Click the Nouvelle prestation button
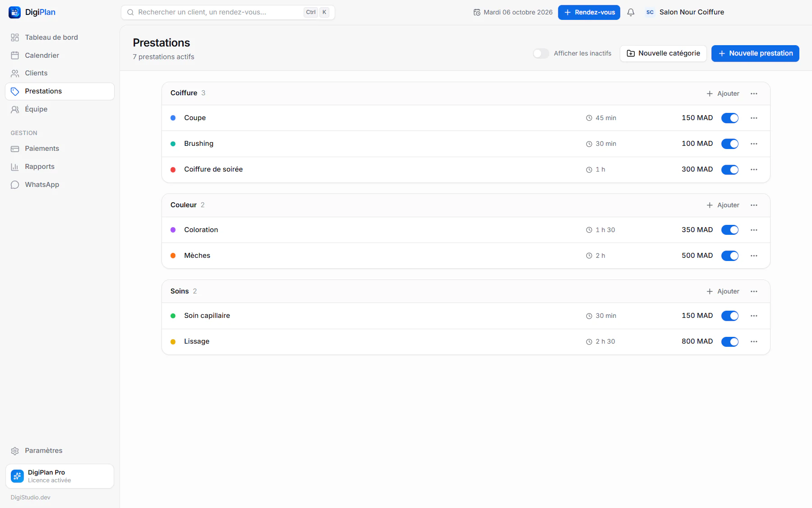The width and height of the screenshot is (812, 508). [x=755, y=53]
